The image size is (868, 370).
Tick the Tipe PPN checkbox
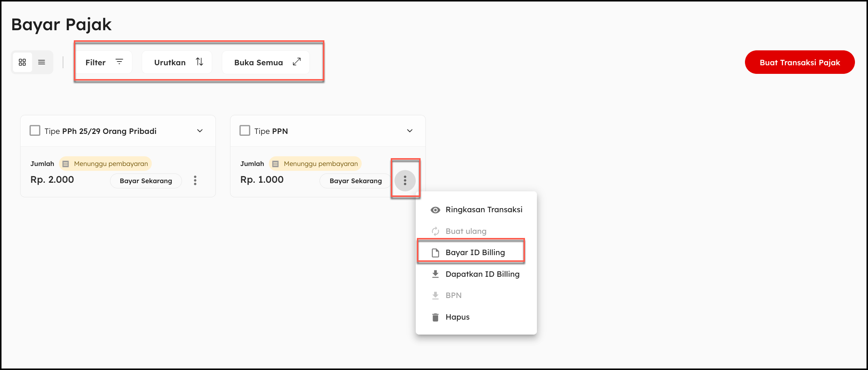(x=245, y=131)
